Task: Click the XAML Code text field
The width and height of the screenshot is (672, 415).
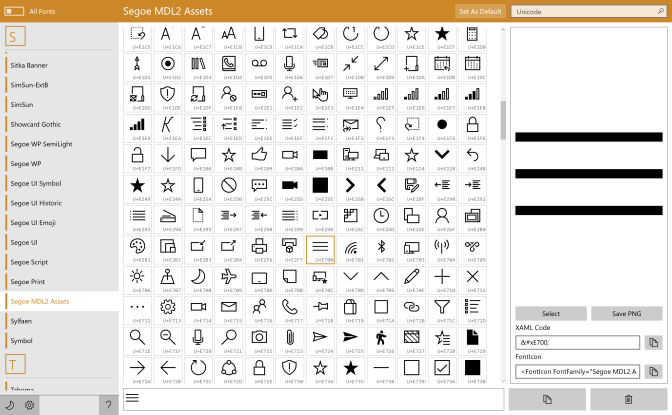Action: (577, 343)
